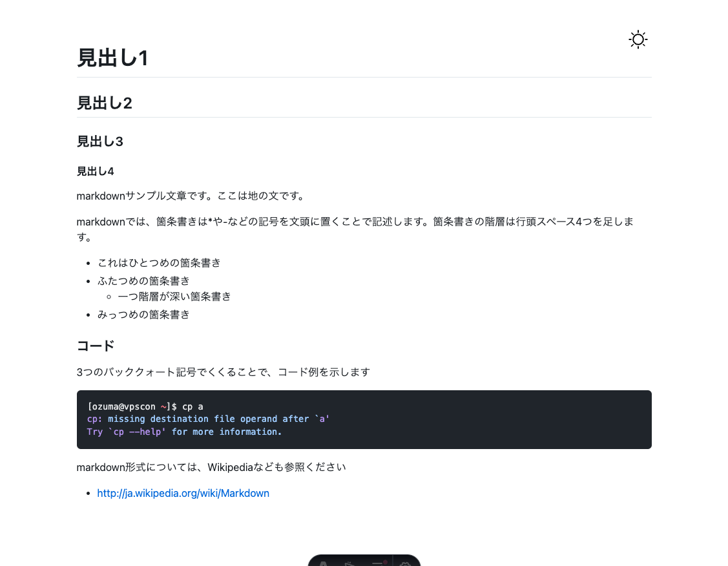Select the "A" text tool in the bottom toolbar

point(323,563)
